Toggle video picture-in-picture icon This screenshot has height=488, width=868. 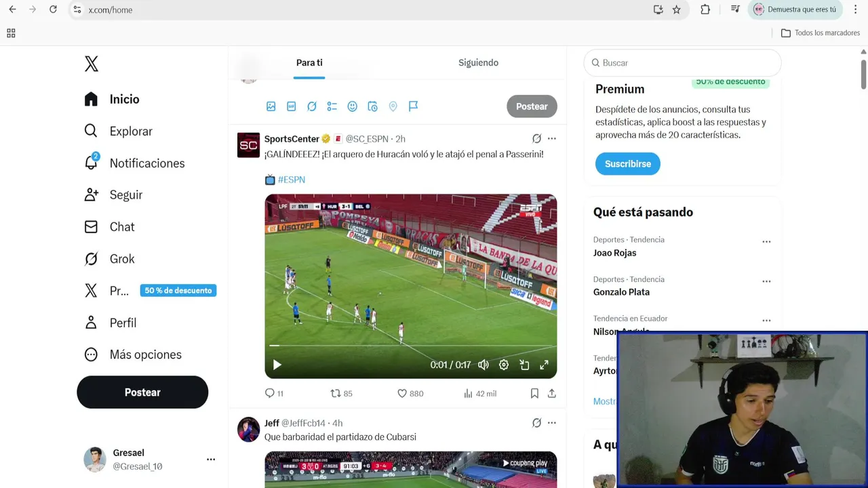(524, 365)
